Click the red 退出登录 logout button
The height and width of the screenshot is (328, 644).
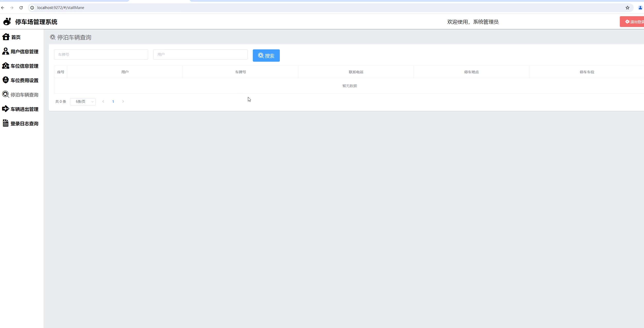coord(634,22)
